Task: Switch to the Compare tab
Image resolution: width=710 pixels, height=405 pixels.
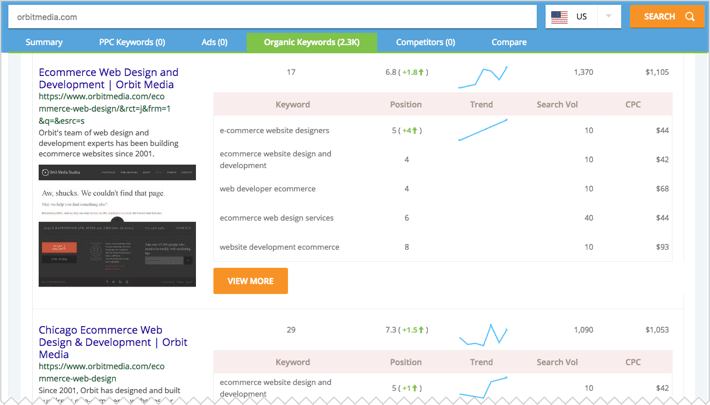Action: [509, 42]
